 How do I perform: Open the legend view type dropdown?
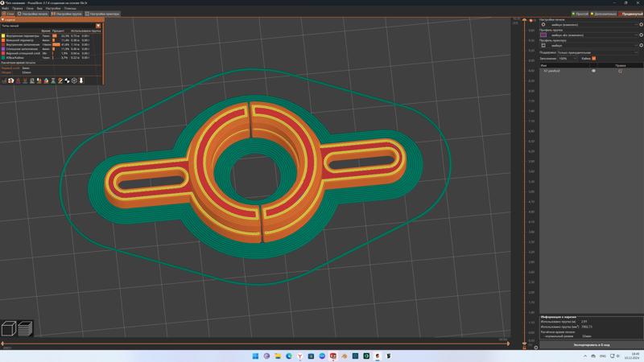point(98,26)
